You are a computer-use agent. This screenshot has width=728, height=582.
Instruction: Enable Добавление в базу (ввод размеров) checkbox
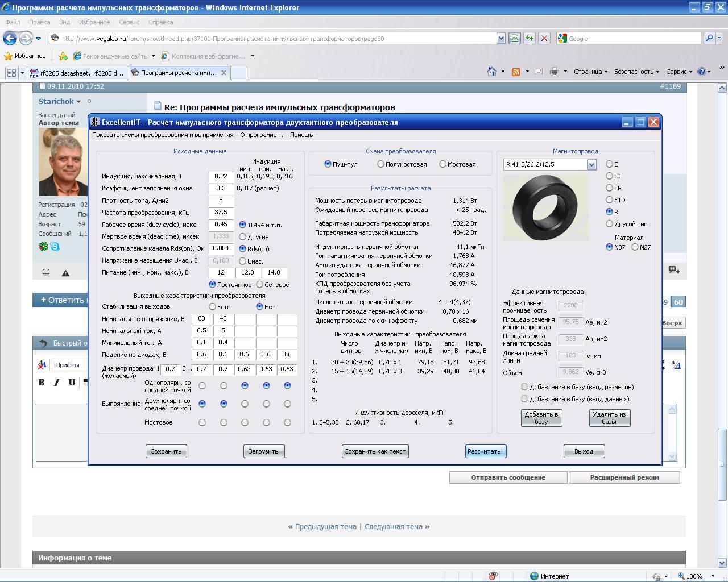(524, 387)
